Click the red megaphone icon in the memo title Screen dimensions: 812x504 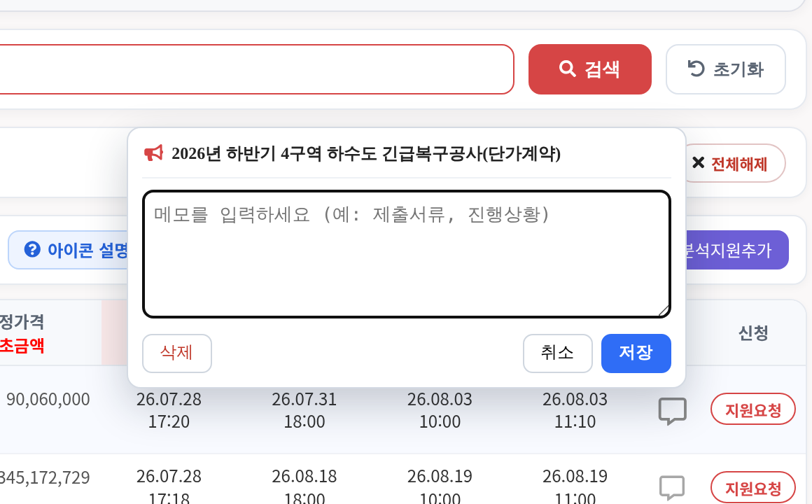tap(154, 153)
